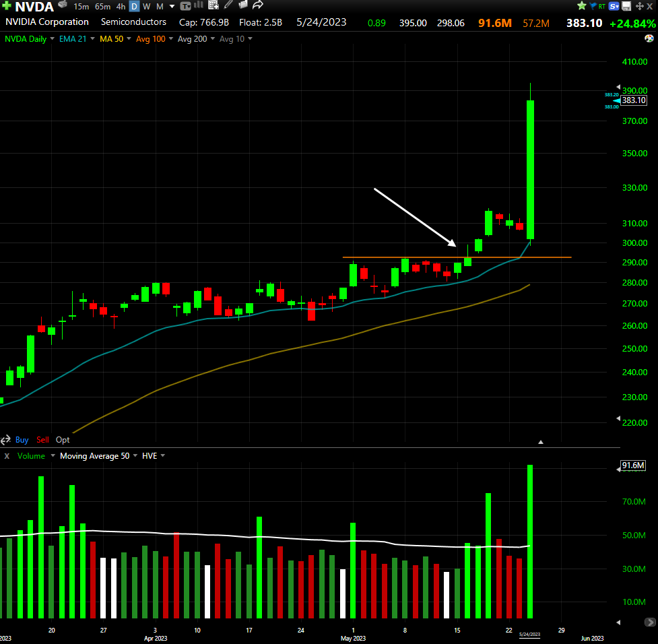Click the Semiconductors industry label
The width and height of the screenshot is (658, 644).
(x=133, y=22)
